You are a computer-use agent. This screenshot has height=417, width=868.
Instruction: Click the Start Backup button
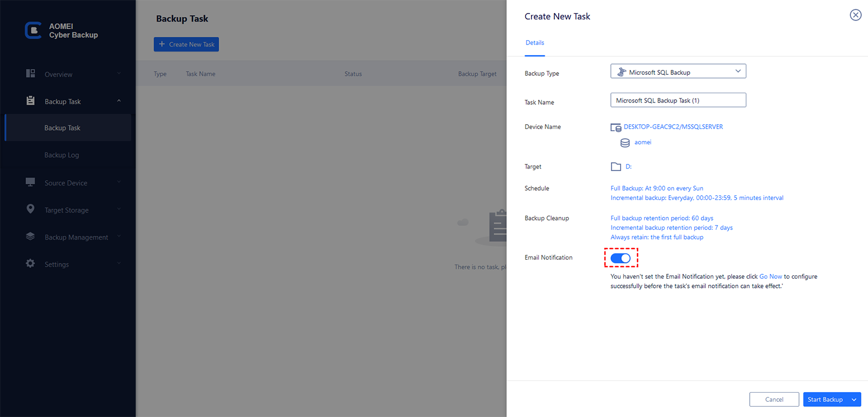coord(825,400)
